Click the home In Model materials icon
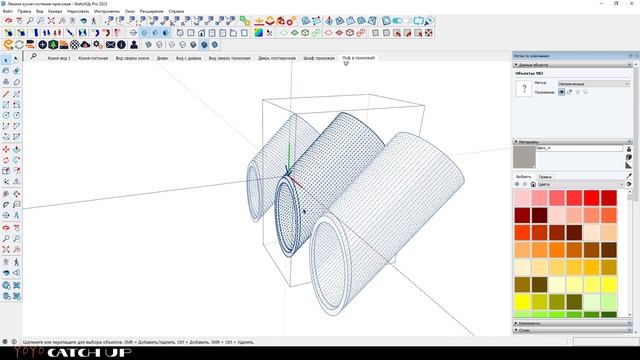The height and width of the screenshot is (360, 640). 533,184
